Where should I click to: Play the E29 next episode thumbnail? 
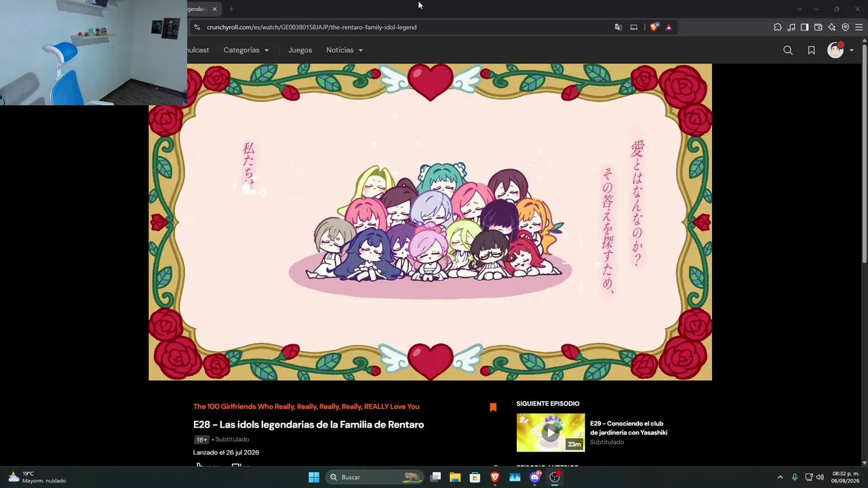[x=551, y=432]
